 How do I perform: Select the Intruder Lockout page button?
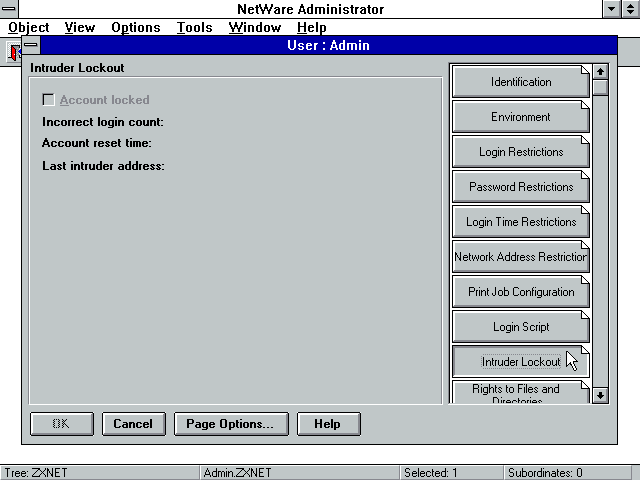[x=520, y=362]
